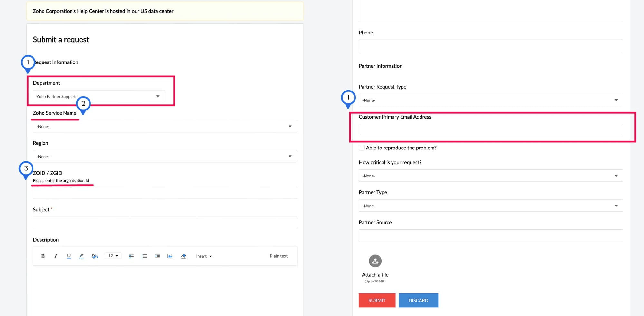The height and width of the screenshot is (316, 644).
Task: Open the Department dropdown
Action: pos(99,96)
